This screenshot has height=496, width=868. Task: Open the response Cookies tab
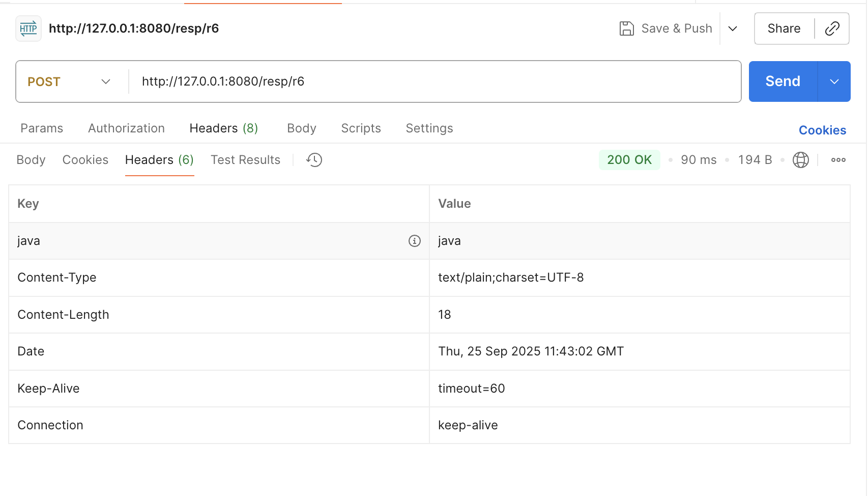coord(85,160)
